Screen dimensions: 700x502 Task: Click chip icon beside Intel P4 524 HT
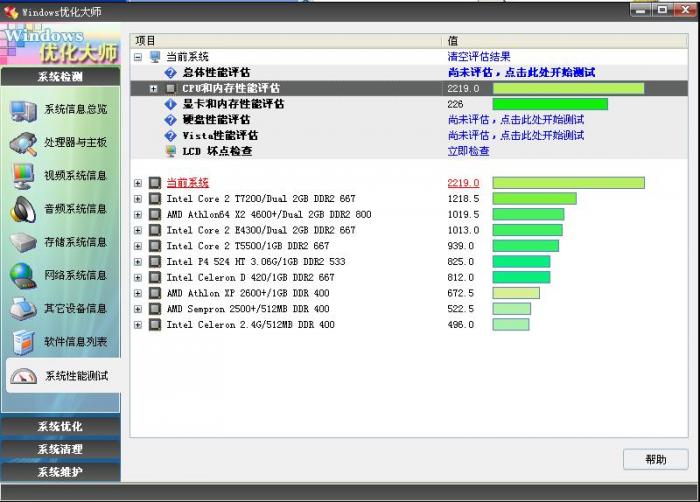click(x=155, y=262)
